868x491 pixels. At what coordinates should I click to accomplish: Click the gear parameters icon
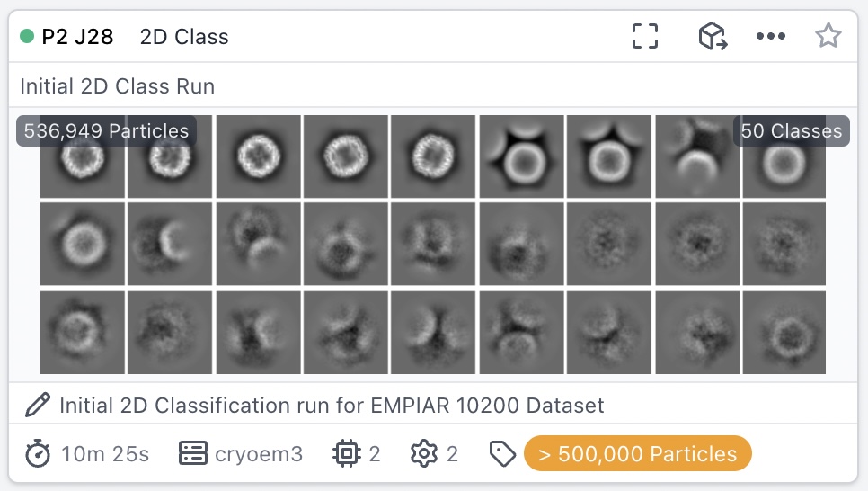click(423, 454)
